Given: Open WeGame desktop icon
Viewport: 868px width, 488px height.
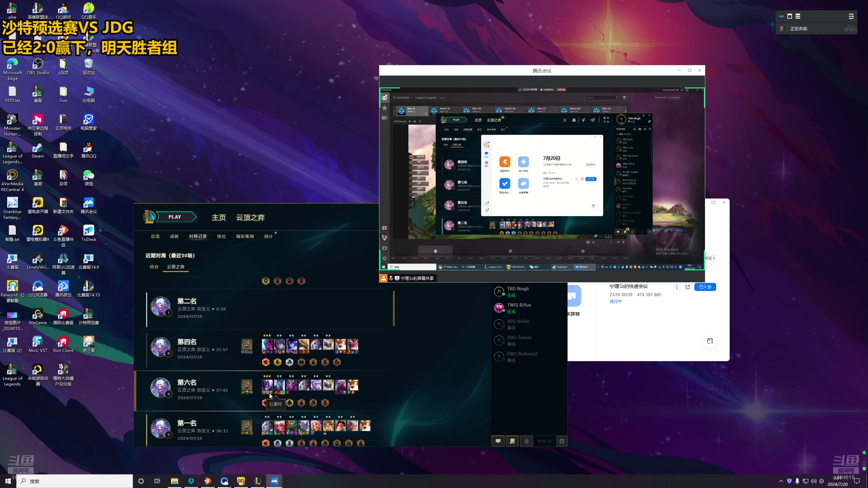Looking at the screenshot, I should [x=38, y=316].
